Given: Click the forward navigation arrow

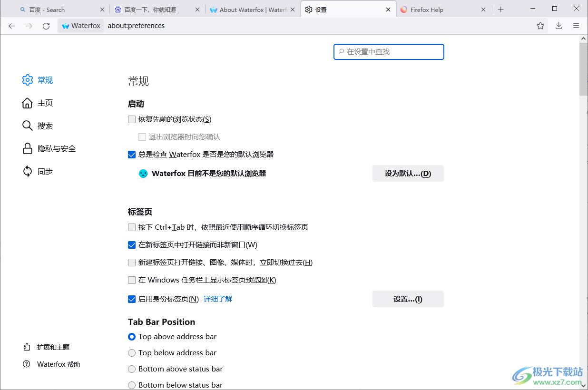Looking at the screenshot, I should pos(29,26).
